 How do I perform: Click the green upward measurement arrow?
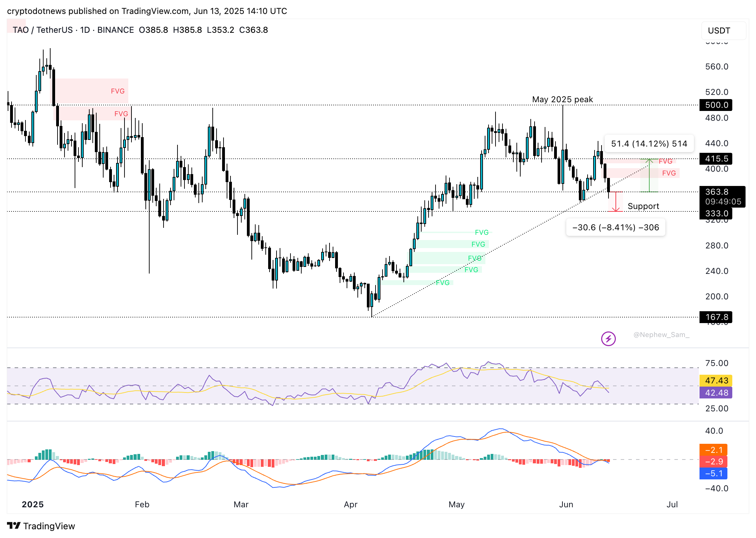(x=649, y=175)
